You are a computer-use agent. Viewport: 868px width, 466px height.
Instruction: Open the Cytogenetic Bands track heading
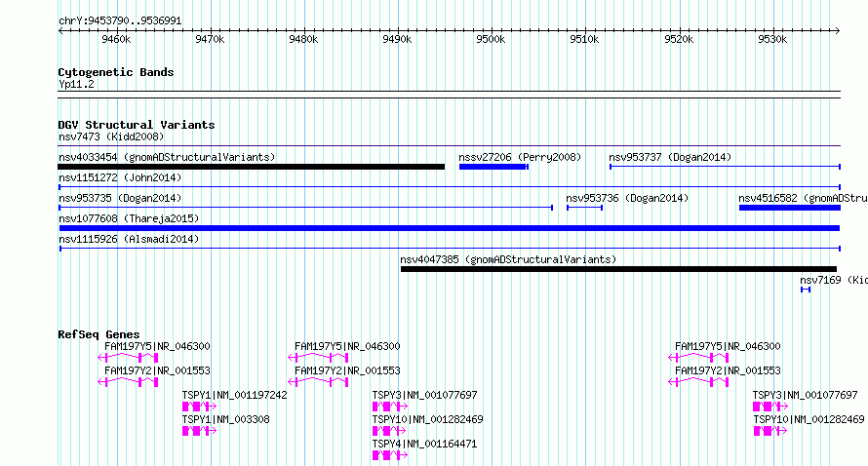tap(116, 72)
